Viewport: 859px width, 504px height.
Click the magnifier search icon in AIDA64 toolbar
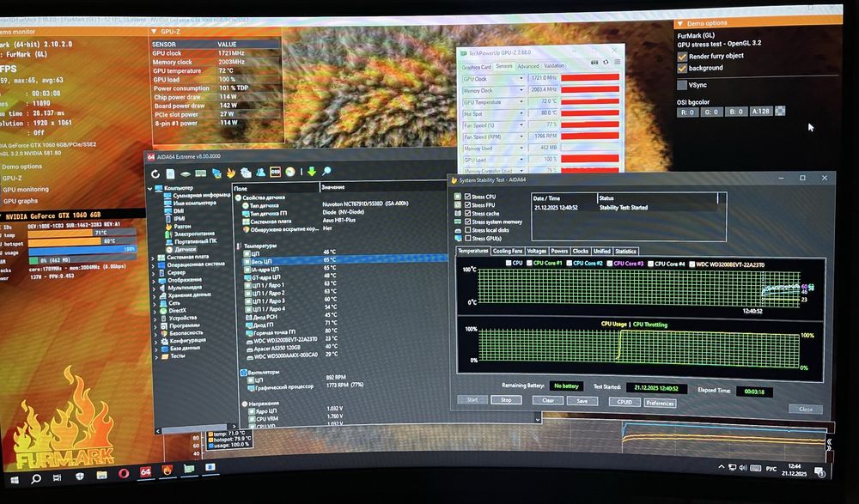(326, 172)
